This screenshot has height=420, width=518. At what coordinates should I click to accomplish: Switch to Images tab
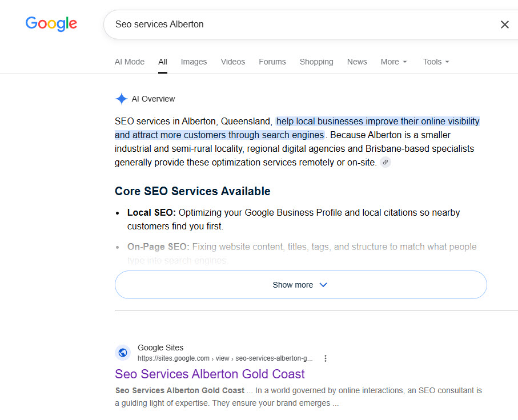tap(194, 62)
